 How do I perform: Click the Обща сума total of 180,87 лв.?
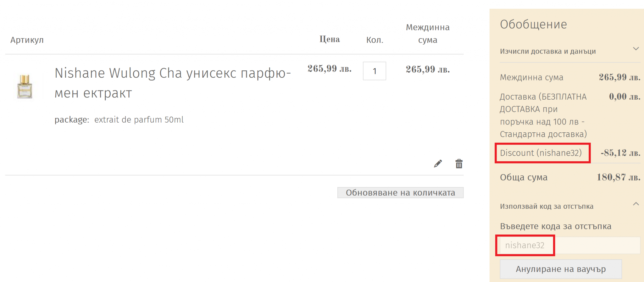(618, 177)
